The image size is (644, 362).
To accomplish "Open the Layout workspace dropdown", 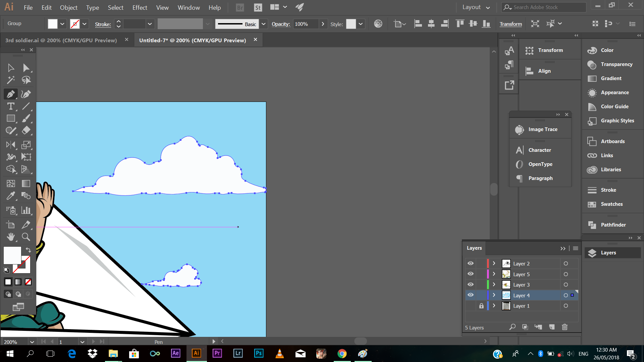I will (476, 7).
